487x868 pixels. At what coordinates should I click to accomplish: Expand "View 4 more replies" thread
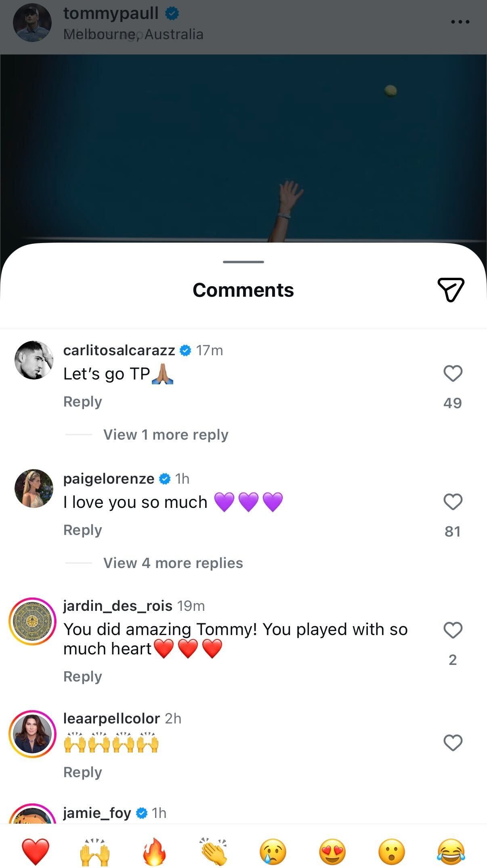(173, 563)
